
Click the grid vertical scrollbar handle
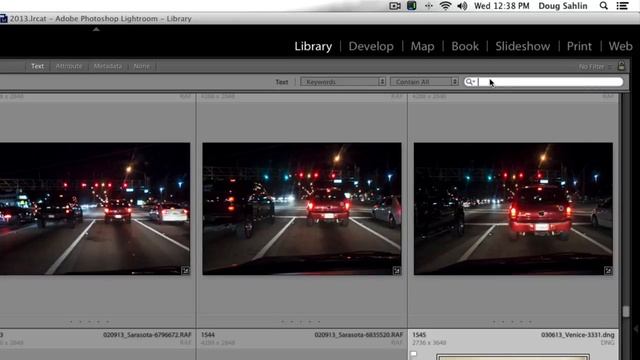[626, 311]
